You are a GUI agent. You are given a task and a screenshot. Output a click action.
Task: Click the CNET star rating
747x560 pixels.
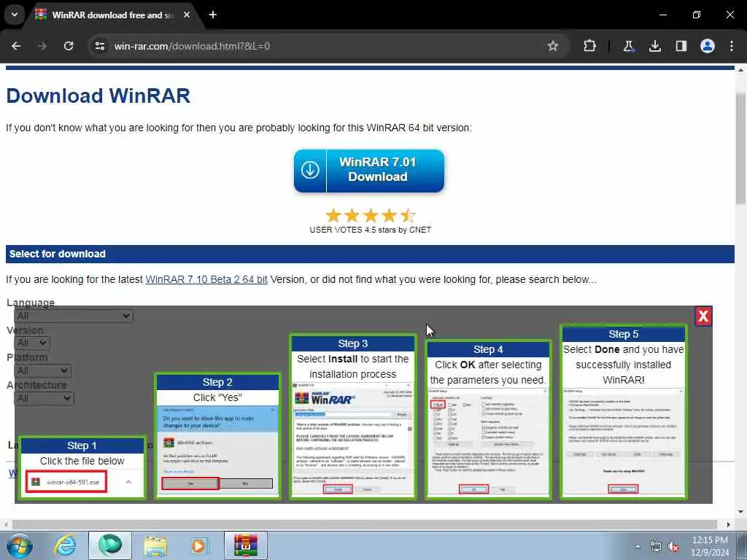click(370, 216)
